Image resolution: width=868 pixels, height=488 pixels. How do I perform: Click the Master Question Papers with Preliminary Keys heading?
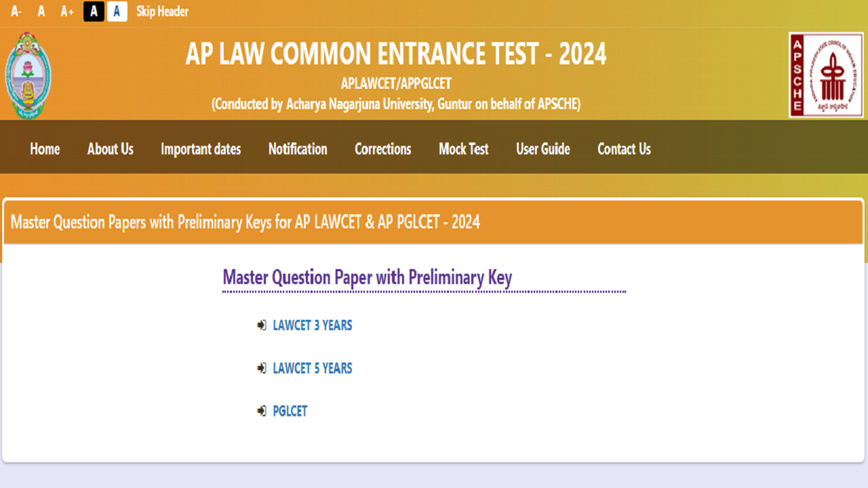[x=245, y=222]
